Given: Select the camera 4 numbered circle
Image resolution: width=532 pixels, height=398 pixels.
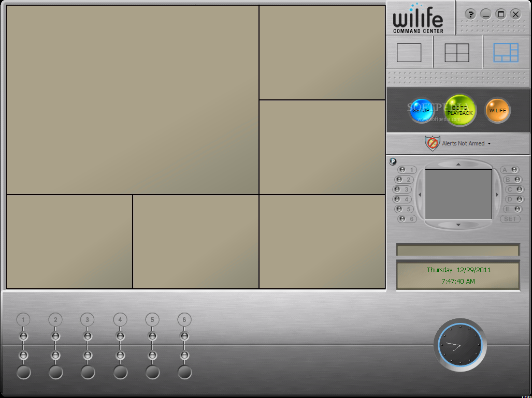Looking at the screenshot, I should 120,320.
